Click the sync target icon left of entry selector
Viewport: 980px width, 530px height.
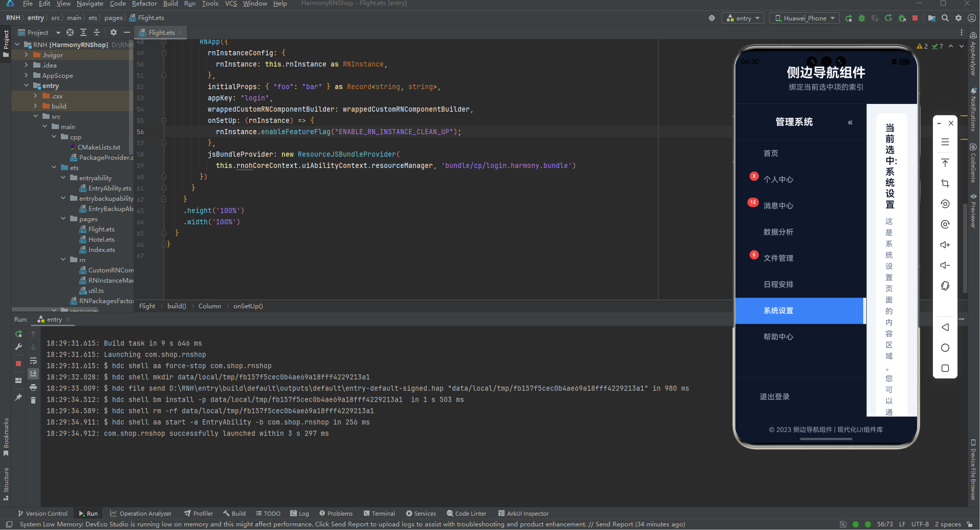pyautogui.click(x=712, y=18)
